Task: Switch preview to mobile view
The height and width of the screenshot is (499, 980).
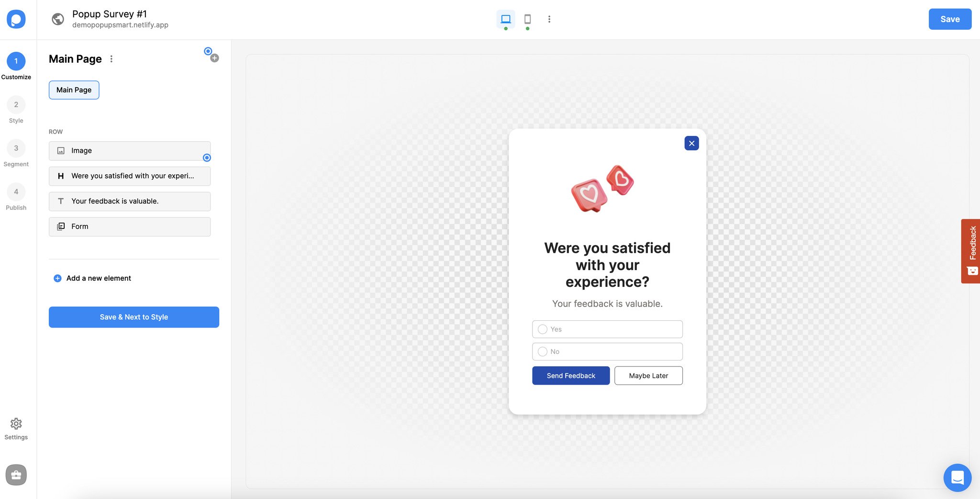Action: pyautogui.click(x=527, y=20)
